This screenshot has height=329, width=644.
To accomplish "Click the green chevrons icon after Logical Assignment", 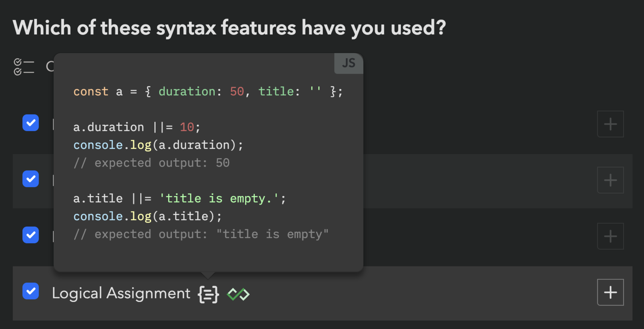I will (x=238, y=294).
